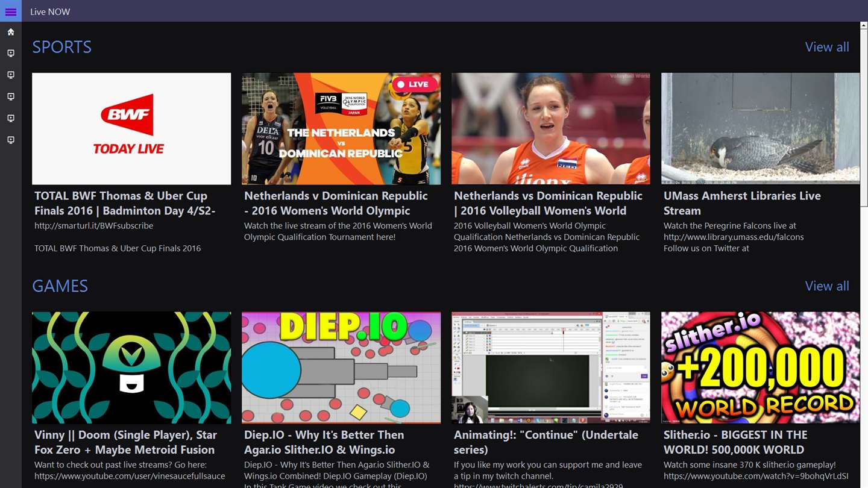Click the SPORTS section heading
Screen dimensions: 868x488
(62, 47)
